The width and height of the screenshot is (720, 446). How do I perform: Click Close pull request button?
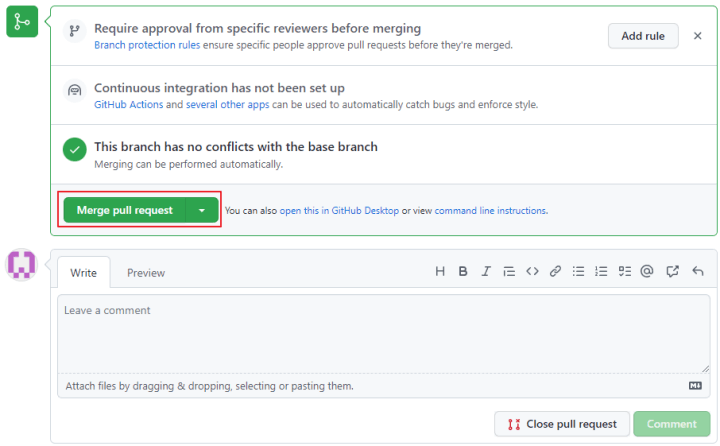pos(562,424)
